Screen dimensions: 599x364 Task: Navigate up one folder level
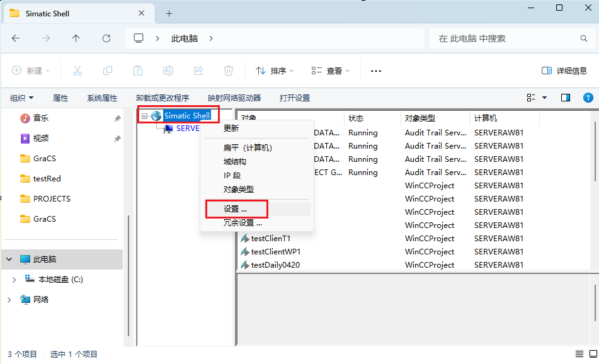click(x=76, y=38)
